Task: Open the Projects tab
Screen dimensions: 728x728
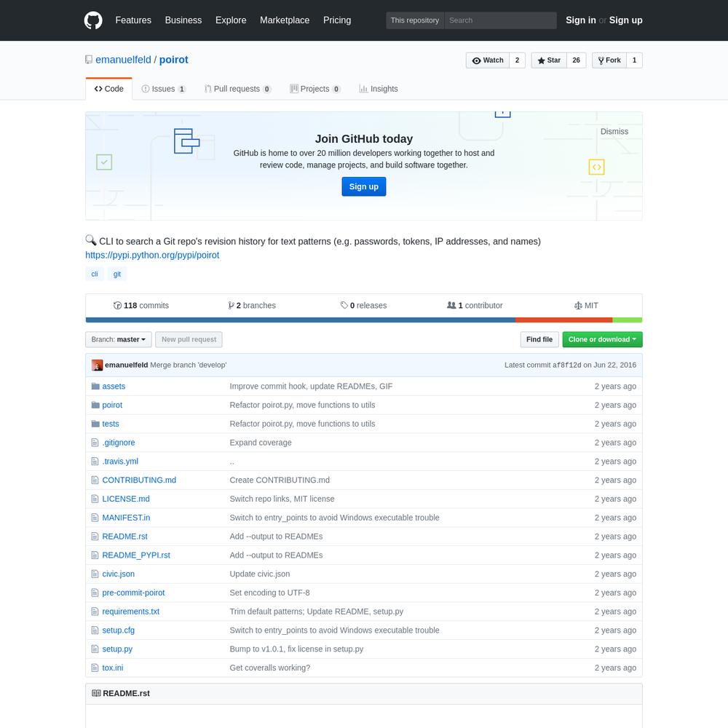Action: pos(314,89)
